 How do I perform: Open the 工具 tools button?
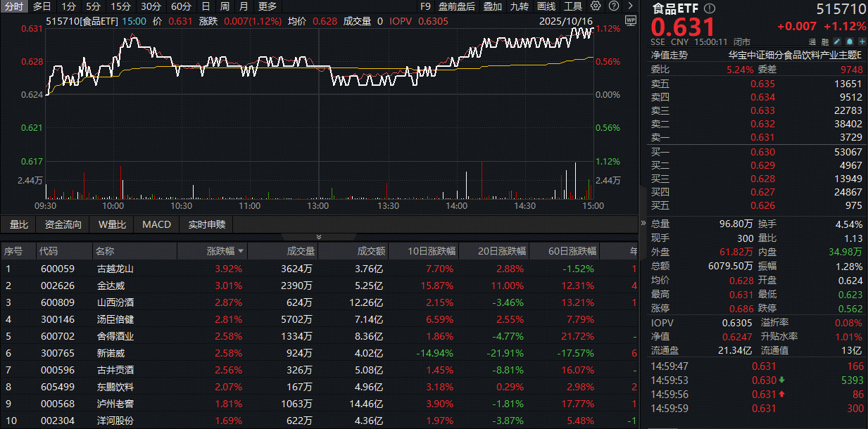[573, 6]
